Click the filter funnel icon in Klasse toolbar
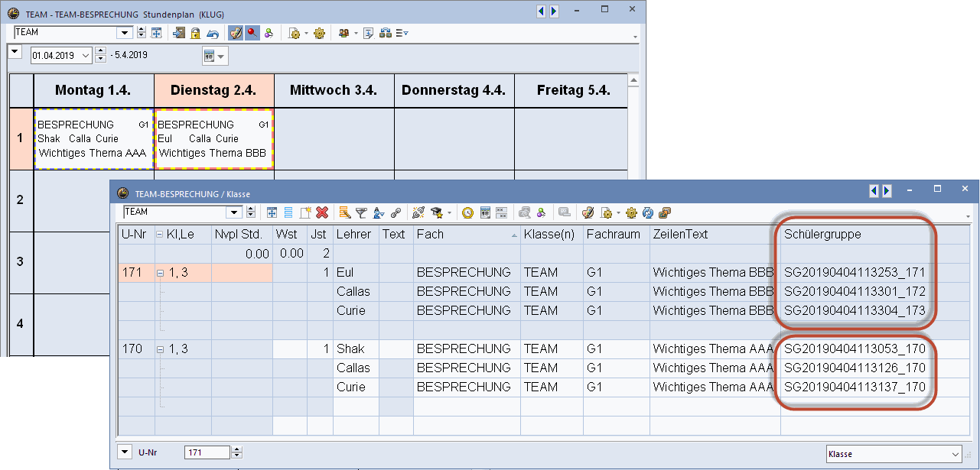The image size is (980, 470). pos(362,213)
